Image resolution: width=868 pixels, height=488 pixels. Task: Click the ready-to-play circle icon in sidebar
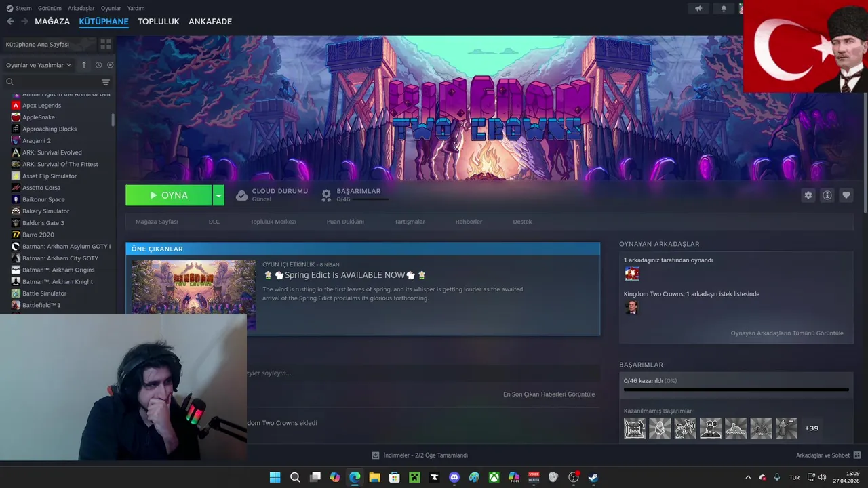click(x=110, y=65)
